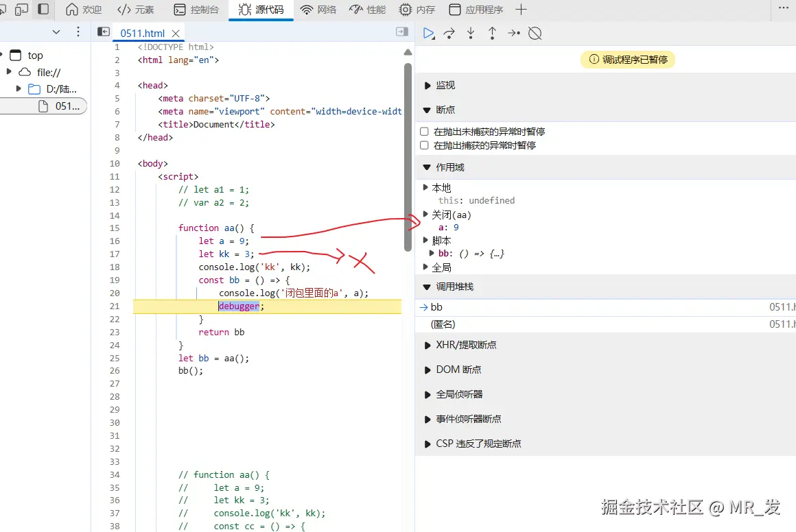
Task: Step into the next function call
Action: [471, 34]
